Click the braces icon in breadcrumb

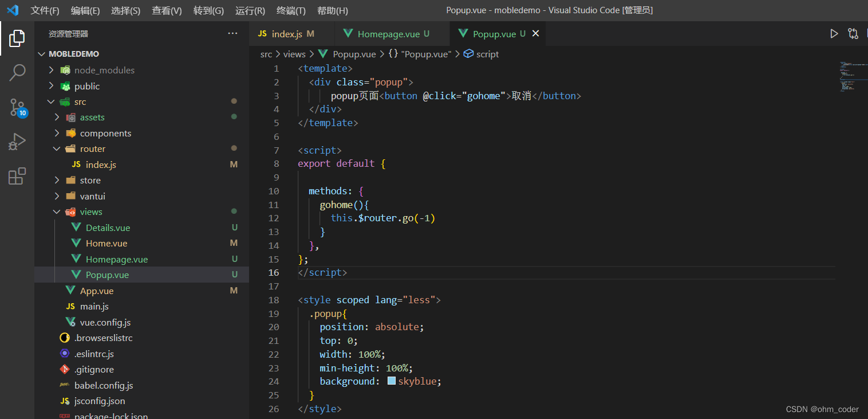[x=393, y=54]
